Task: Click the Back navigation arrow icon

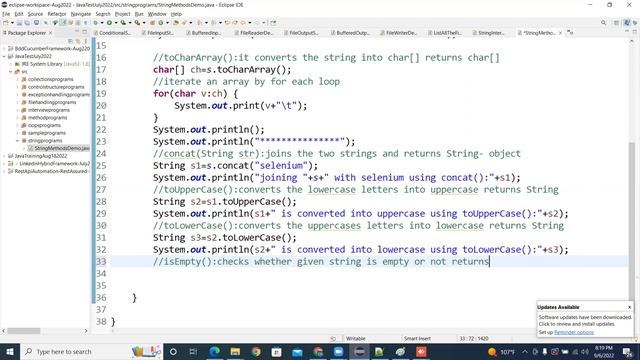Action: tap(243, 23)
